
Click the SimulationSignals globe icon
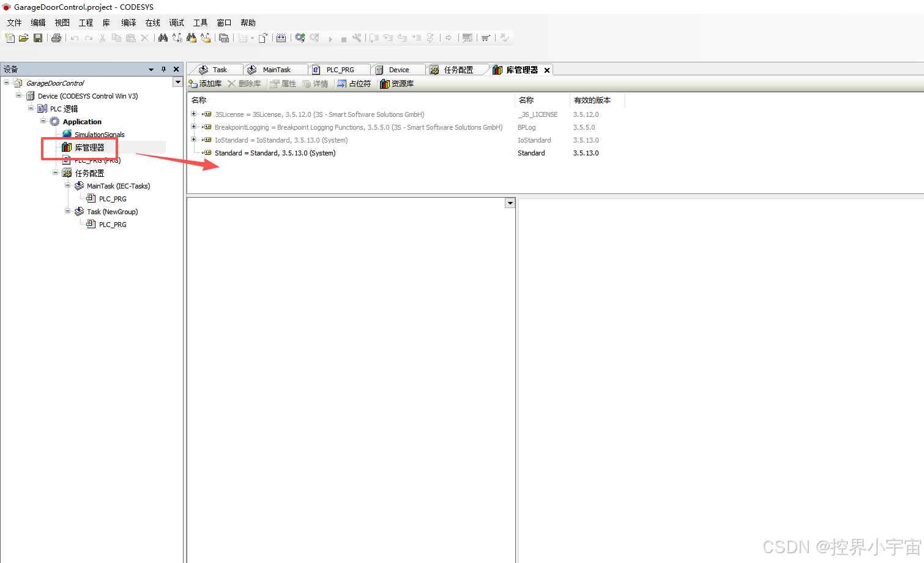click(x=67, y=134)
